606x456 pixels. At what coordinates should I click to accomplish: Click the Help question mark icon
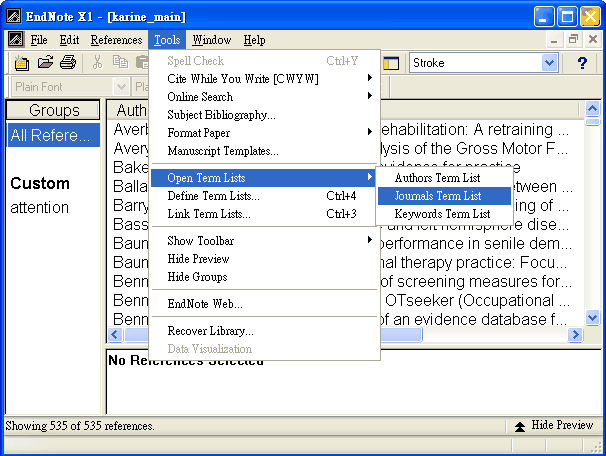point(582,63)
